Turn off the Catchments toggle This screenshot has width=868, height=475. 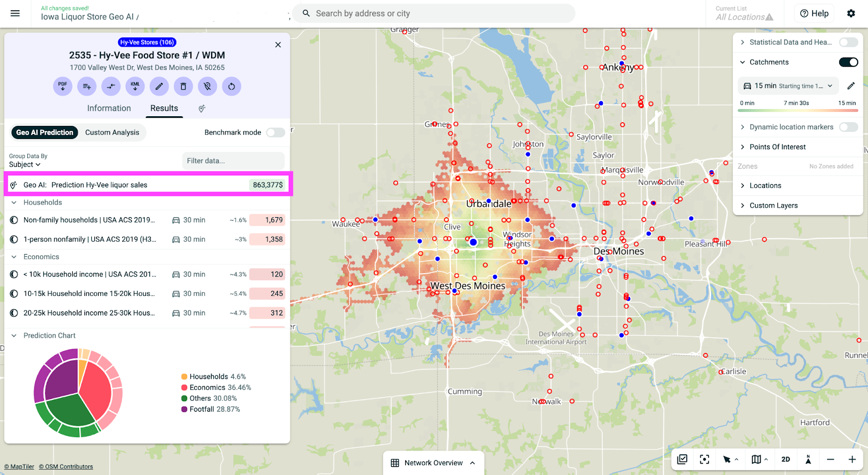[848, 62]
